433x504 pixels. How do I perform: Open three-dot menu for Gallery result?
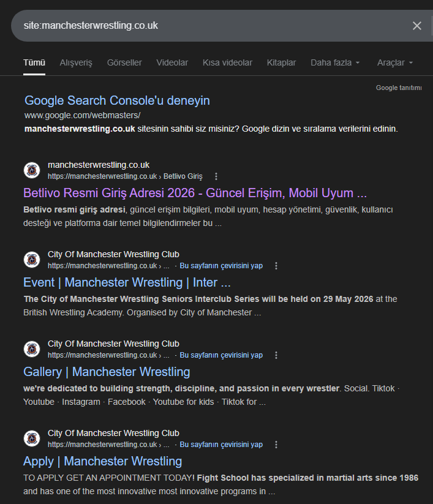point(276,355)
